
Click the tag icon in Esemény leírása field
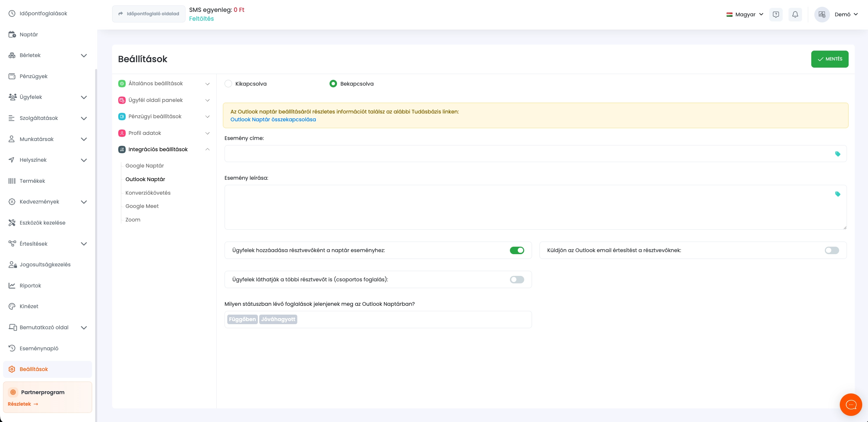[x=837, y=194]
